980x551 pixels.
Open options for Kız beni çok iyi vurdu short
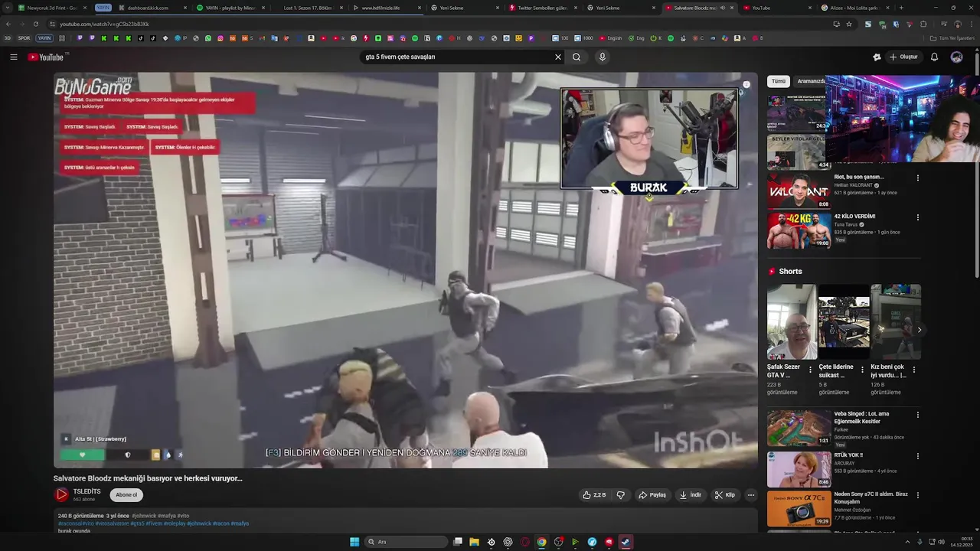click(x=914, y=370)
